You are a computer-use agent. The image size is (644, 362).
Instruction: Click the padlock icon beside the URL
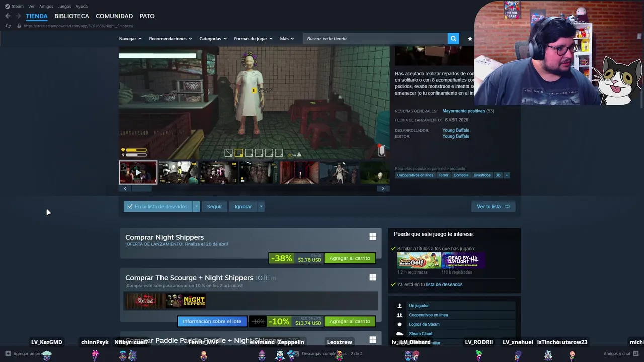pyautogui.click(x=19, y=26)
